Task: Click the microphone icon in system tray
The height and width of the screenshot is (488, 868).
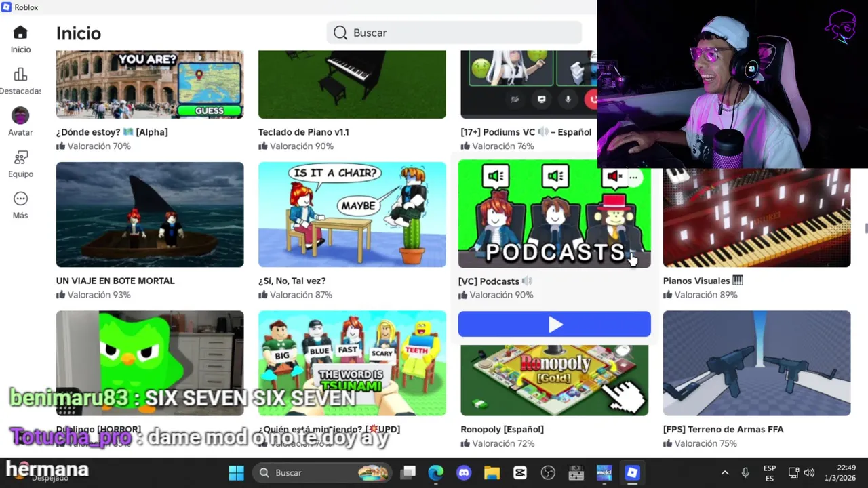Action: (x=745, y=472)
